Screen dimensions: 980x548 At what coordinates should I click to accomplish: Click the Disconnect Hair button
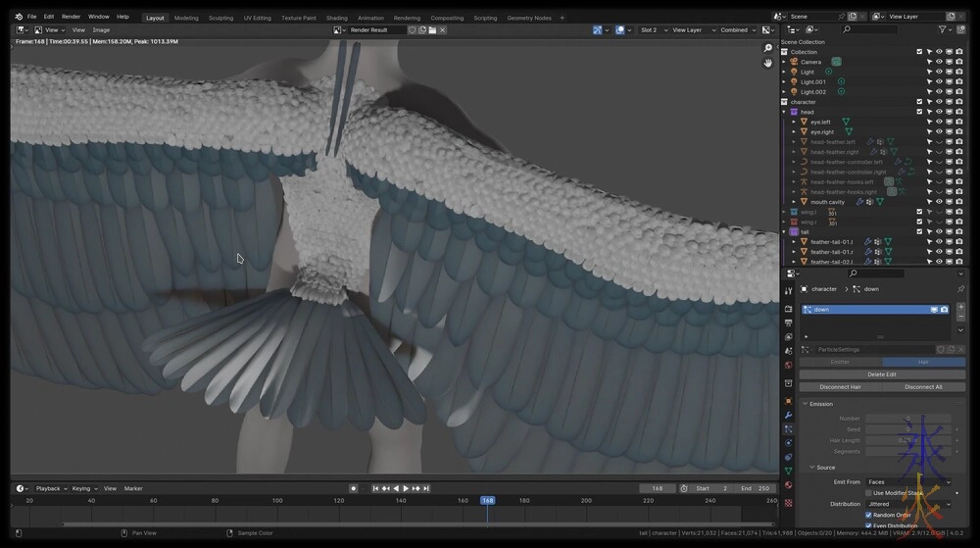click(840, 386)
